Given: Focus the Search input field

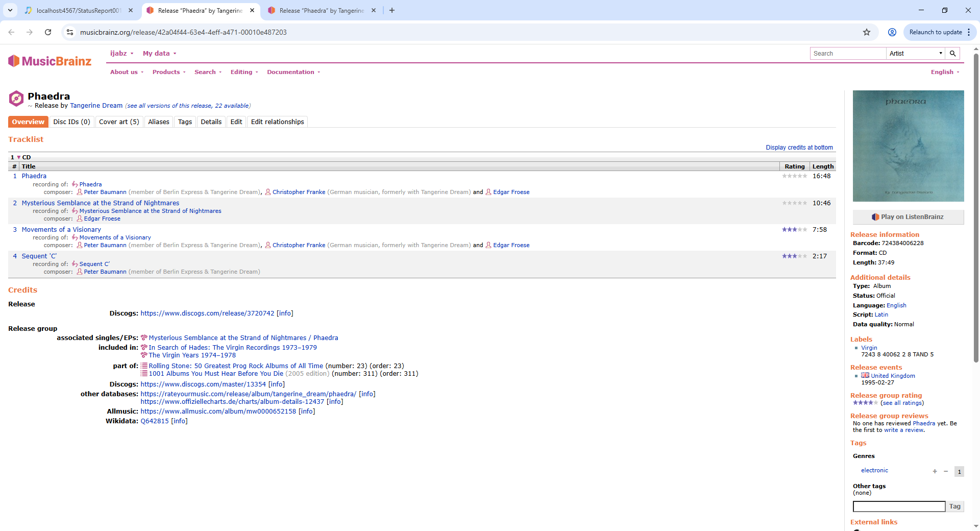Looking at the screenshot, I should [x=848, y=54].
